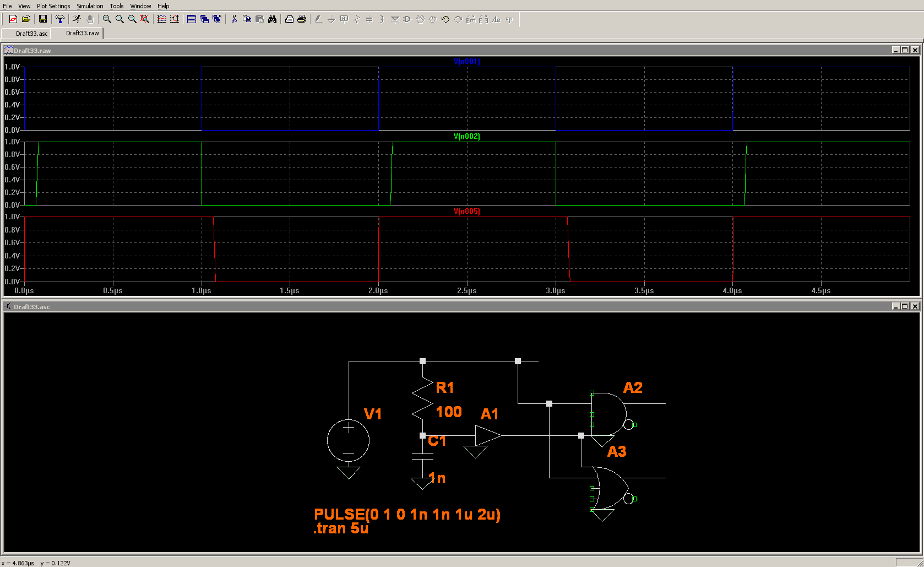This screenshot has width=924, height=567.
Task: Run the simulation with running-man icon
Action: (77, 19)
